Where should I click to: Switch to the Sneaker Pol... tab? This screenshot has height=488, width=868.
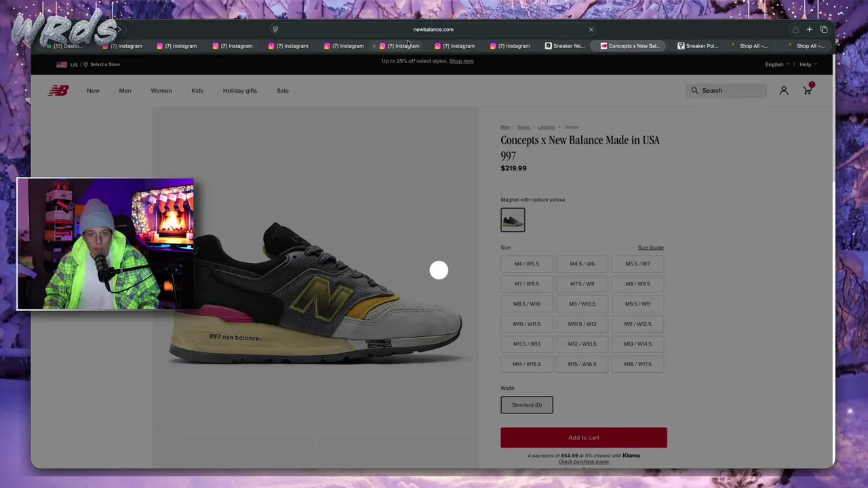tap(698, 46)
